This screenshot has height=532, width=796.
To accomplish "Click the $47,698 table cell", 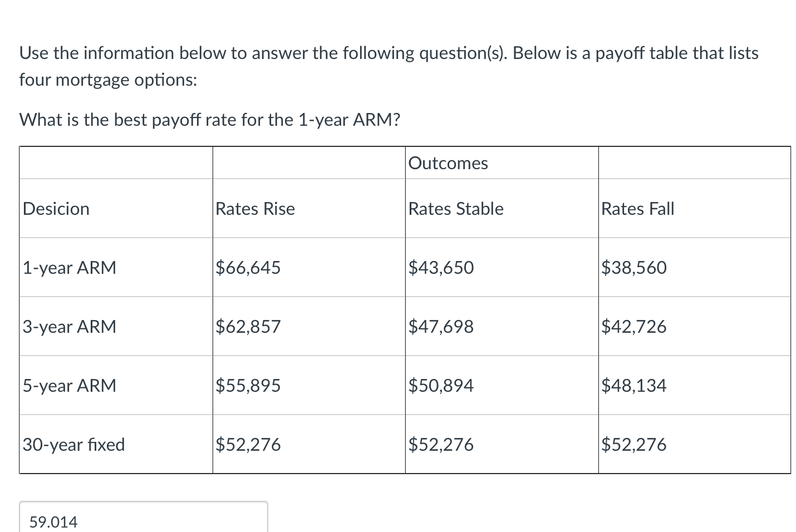I will [441, 327].
